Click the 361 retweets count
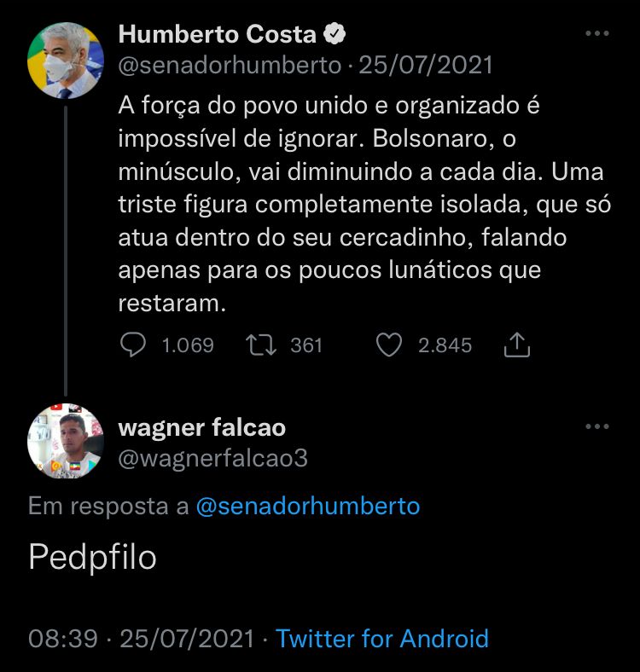Viewport: 640px width, 672px height. [x=306, y=345]
